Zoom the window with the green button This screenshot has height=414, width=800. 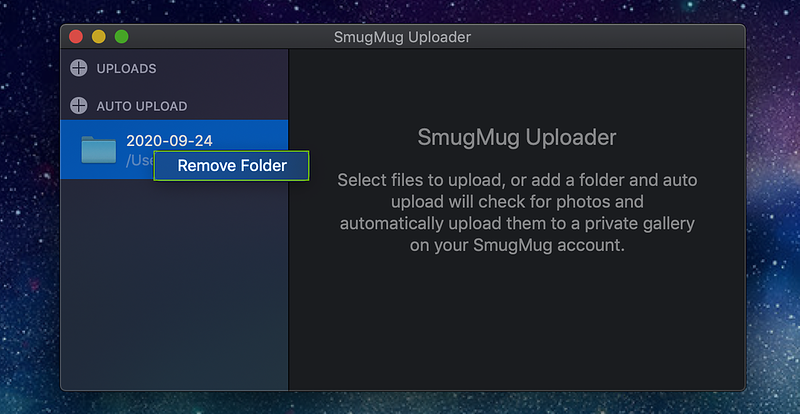click(121, 37)
